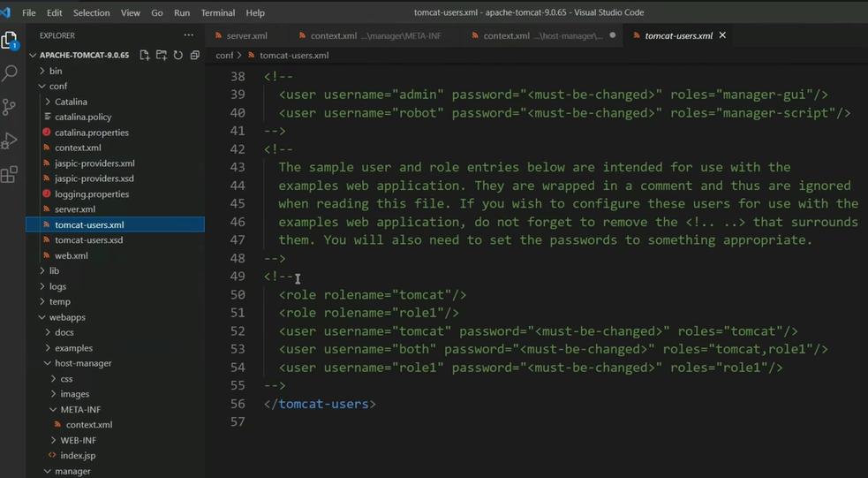868x478 pixels.
Task: Click line number 52 in gutter
Action: [238, 330]
